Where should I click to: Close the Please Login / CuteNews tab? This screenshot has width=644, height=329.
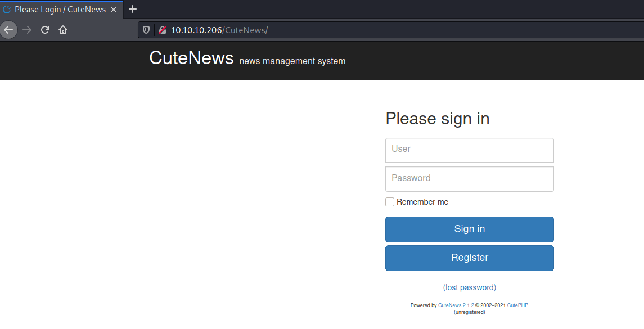[114, 10]
